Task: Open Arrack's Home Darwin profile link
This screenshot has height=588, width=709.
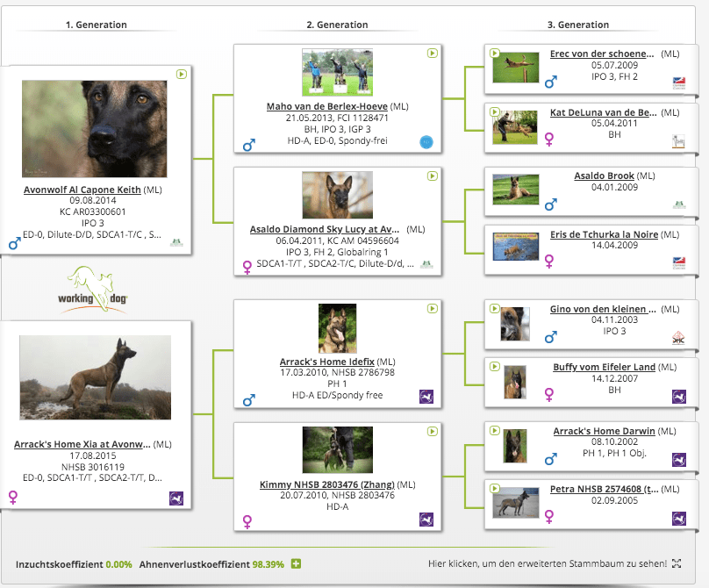Action: tap(604, 432)
